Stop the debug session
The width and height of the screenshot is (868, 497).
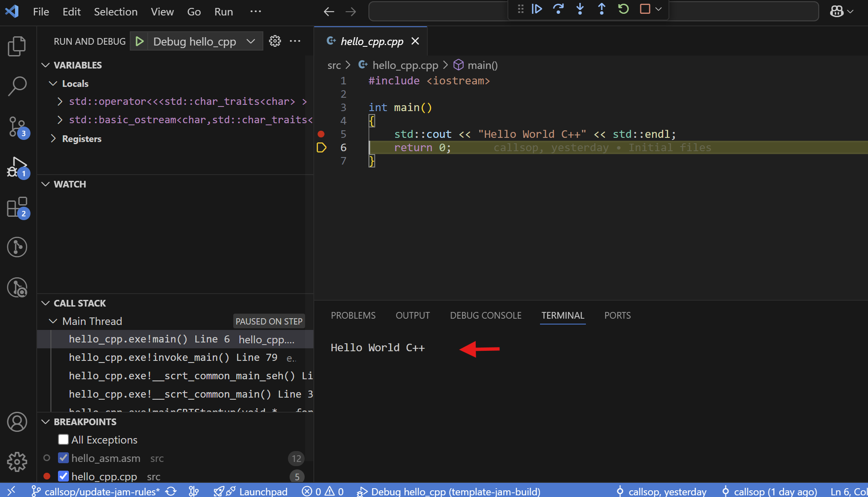pos(645,9)
